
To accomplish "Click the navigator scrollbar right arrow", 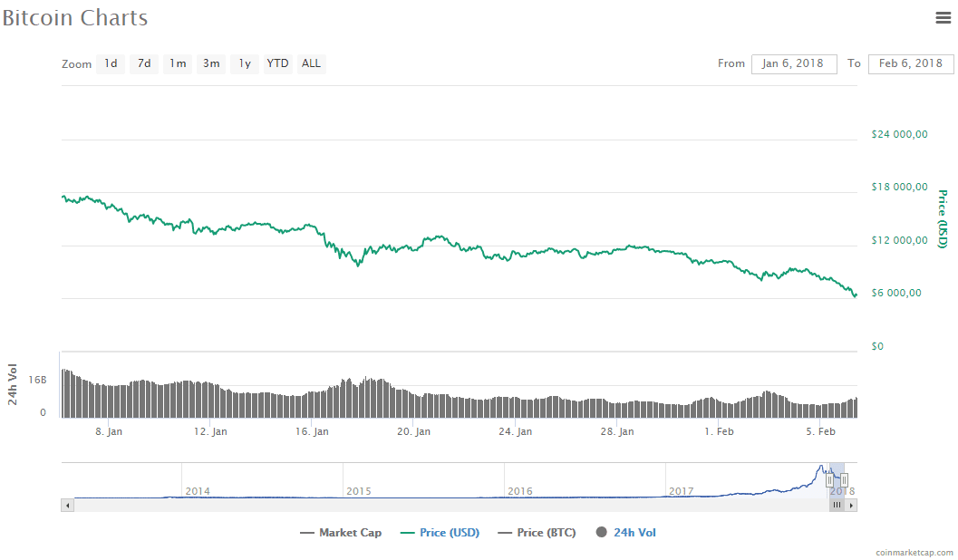I will (x=851, y=506).
